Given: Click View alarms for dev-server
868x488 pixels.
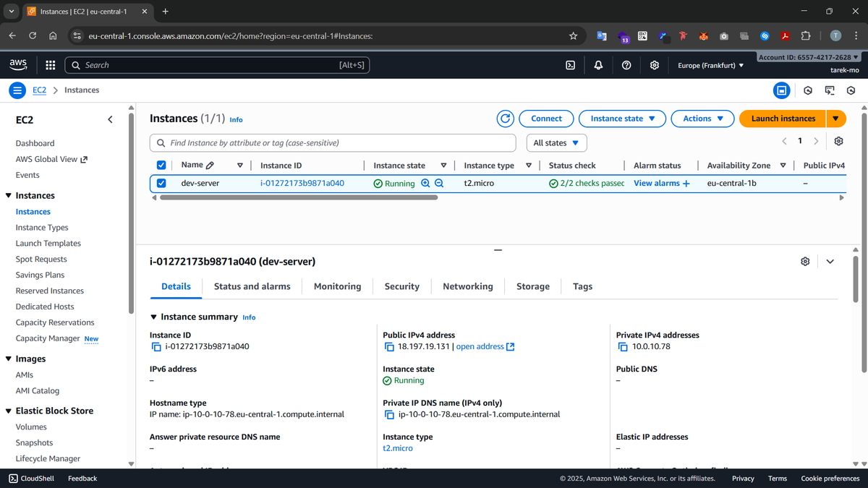Looking at the screenshot, I should point(662,183).
